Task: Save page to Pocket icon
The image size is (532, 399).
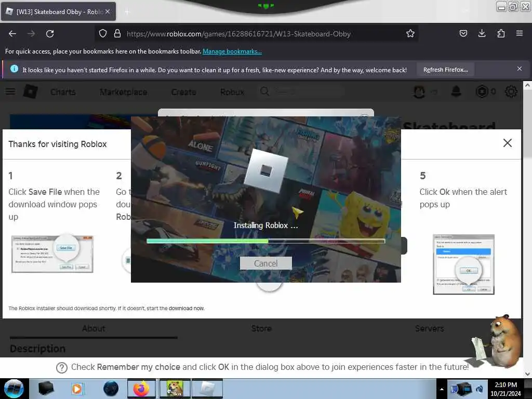Action: coord(463,34)
